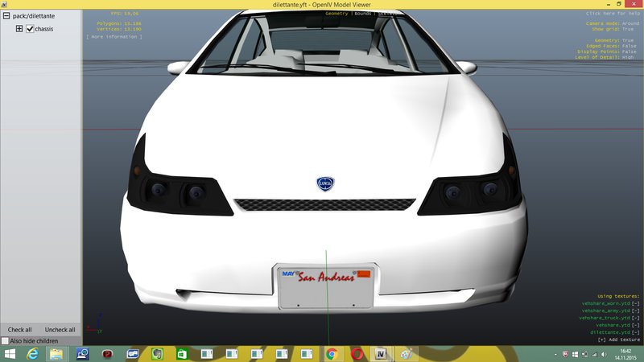Click the Lancia badge on the car hood
Screen dimensions: 644x362
click(325, 184)
